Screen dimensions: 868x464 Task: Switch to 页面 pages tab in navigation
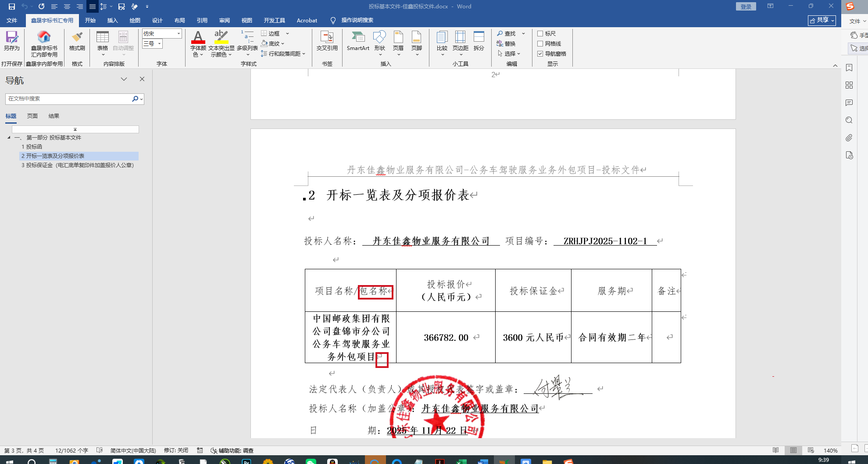pos(32,116)
